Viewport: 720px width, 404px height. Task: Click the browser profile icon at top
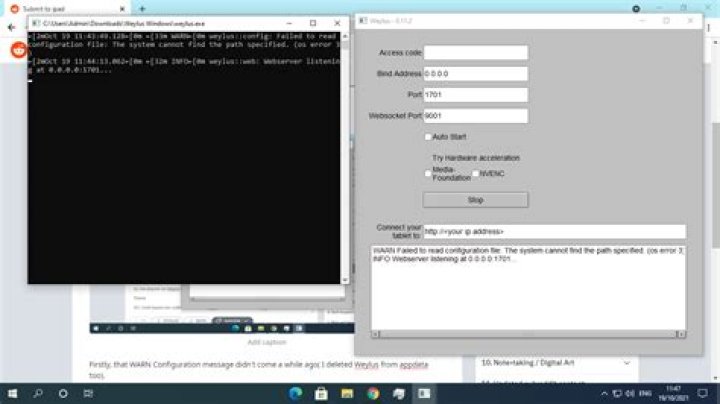pos(636,9)
